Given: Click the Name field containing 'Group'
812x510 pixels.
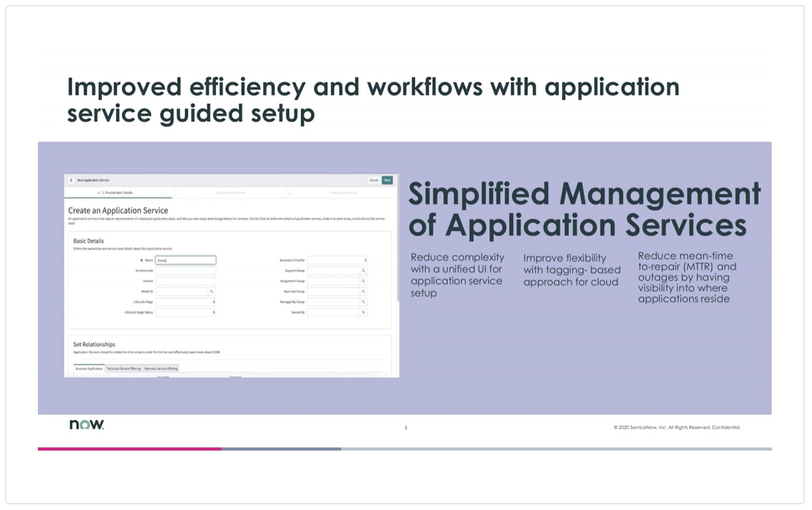Looking at the screenshot, I should [x=185, y=260].
